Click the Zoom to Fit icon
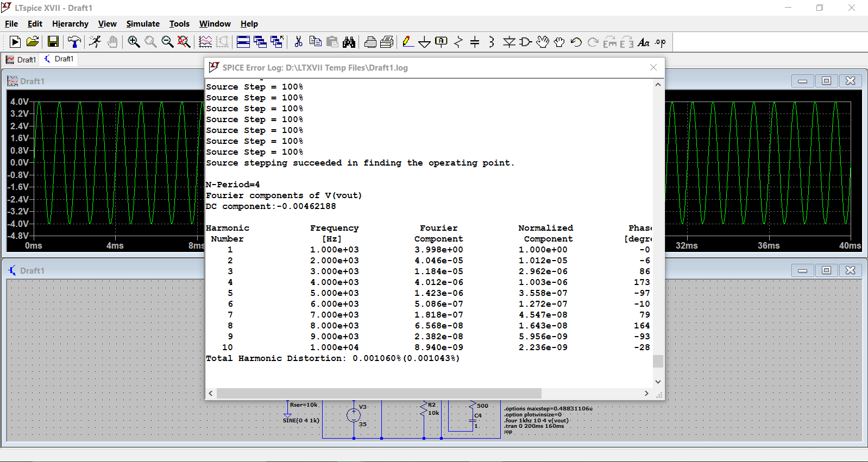This screenshot has width=868, height=462. (185, 42)
